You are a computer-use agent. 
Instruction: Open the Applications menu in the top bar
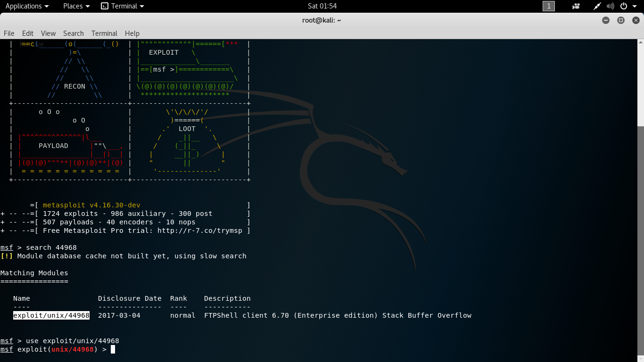27,6
